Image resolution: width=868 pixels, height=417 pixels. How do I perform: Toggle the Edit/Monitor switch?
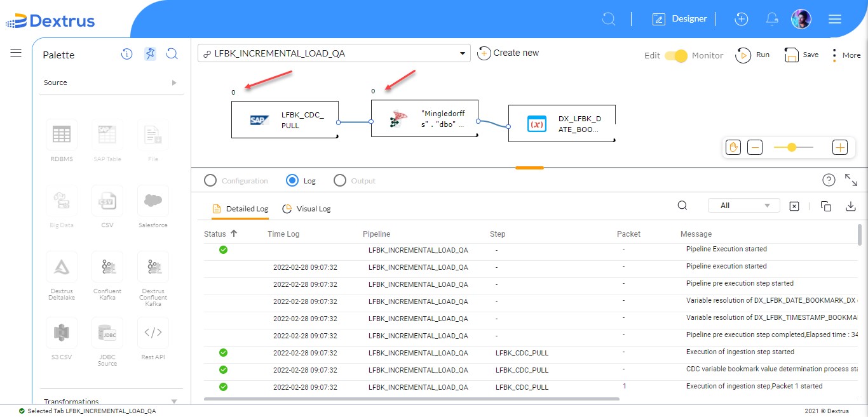(x=676, y=56)
